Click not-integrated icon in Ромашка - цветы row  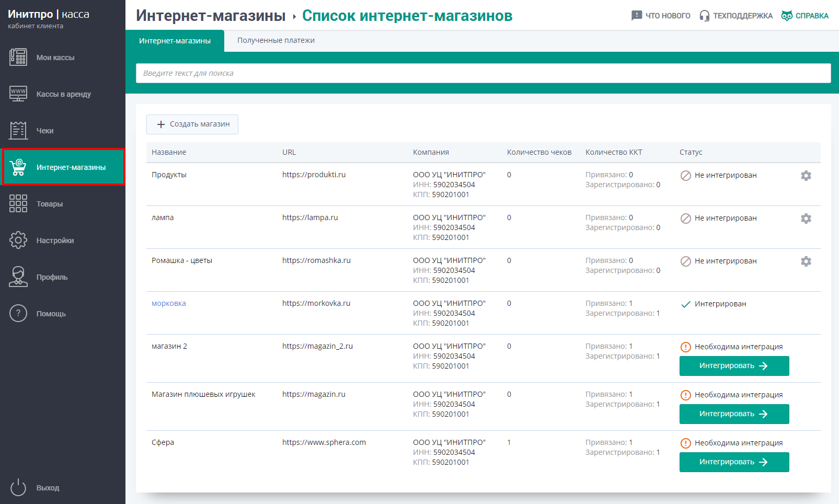(x=686, y=261)
